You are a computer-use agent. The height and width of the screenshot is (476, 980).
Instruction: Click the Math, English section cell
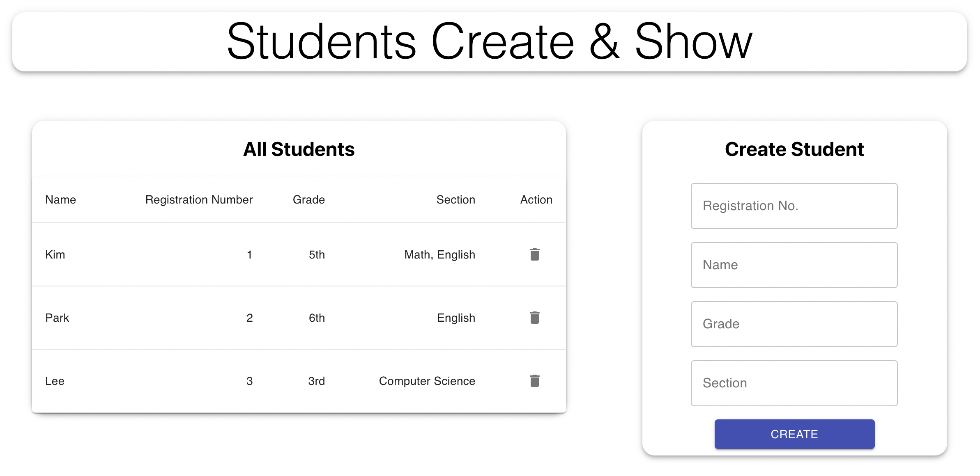(439, 255)
